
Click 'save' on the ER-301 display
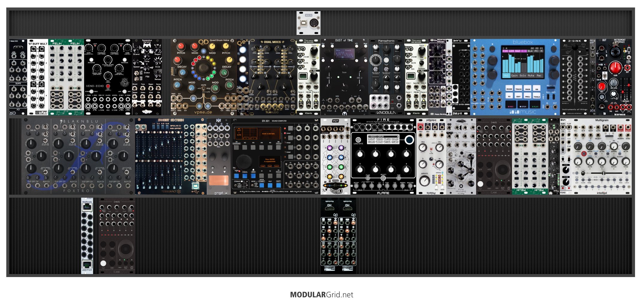point(277,166)
